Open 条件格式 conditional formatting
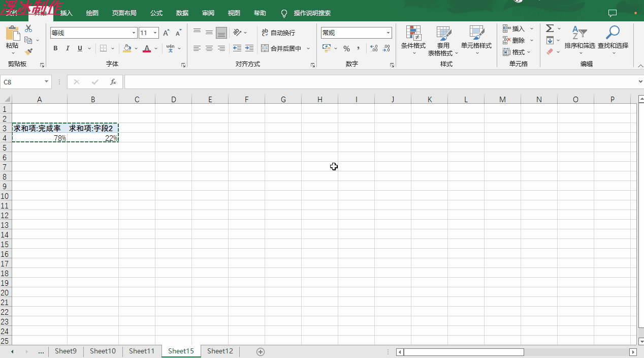The image size is (644, 358). pyautogui.click(x=413, y=40)
